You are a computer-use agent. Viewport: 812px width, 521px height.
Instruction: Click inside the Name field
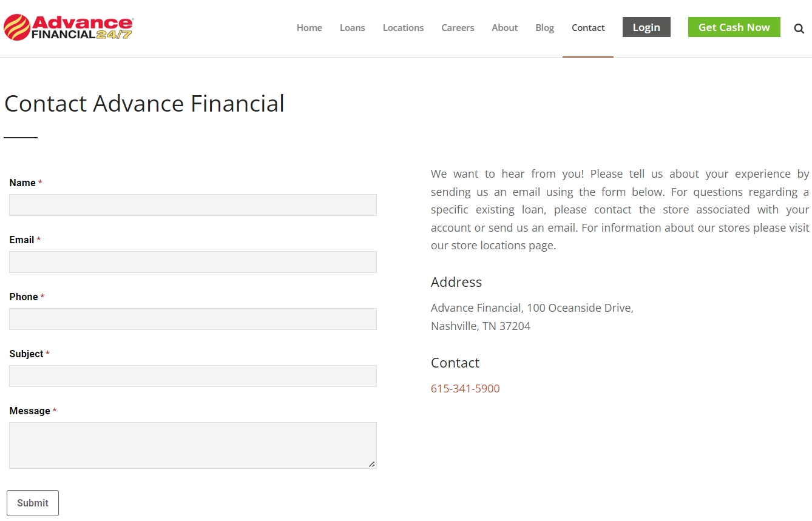192,205
